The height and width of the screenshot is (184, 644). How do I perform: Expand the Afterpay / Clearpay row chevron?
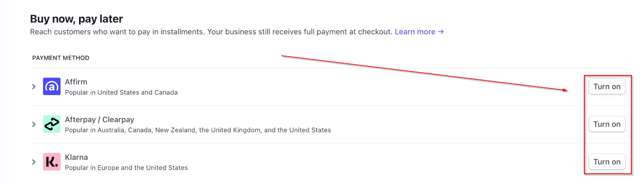click(x=34, y=124)
